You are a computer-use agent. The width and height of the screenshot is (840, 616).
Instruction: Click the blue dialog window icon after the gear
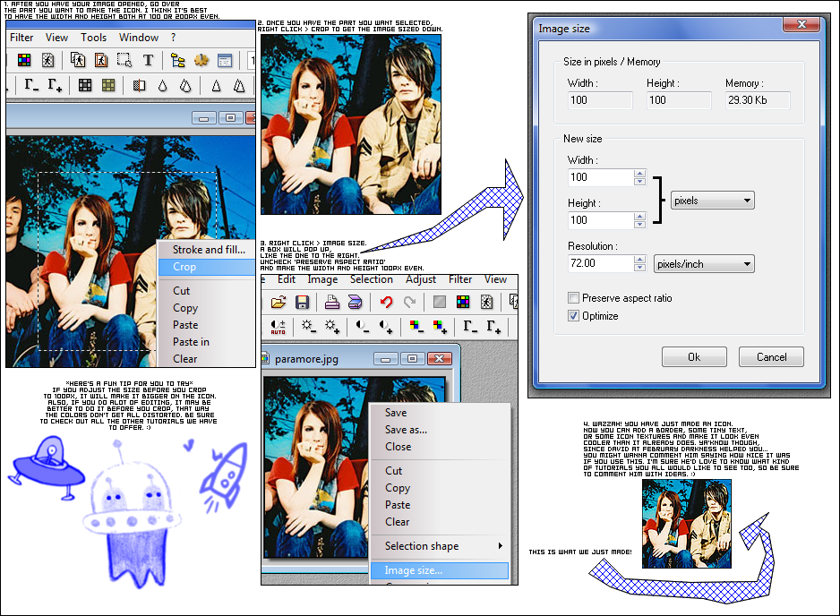point(225,61)
